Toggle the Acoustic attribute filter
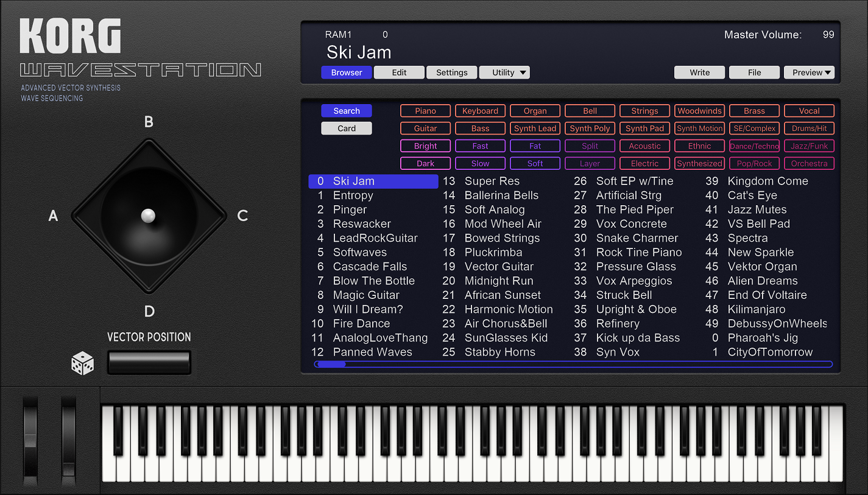Image resolution: width=868 pixels, height=495 pixels. click(x=644, y=146)
